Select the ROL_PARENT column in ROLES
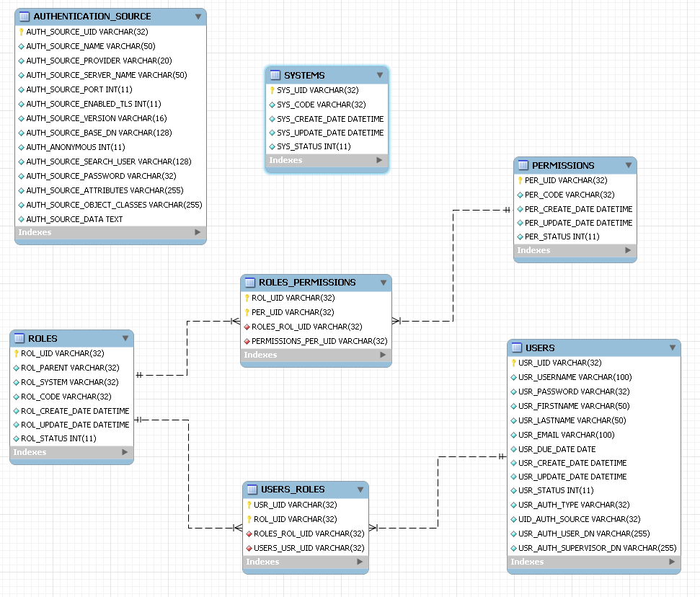The height and width of the screenshot is (597, 700). coord(69,368)
